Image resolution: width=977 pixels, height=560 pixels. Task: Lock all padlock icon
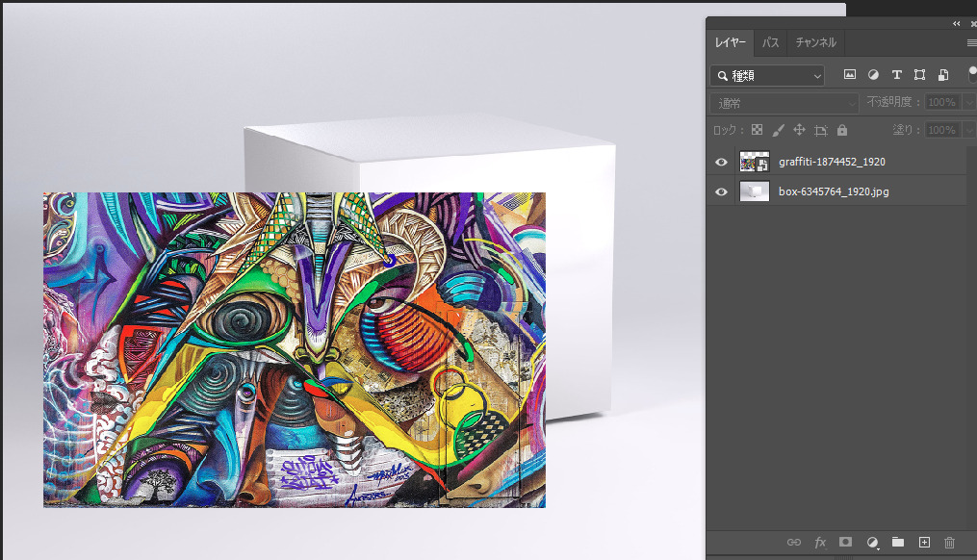[842, 130]
